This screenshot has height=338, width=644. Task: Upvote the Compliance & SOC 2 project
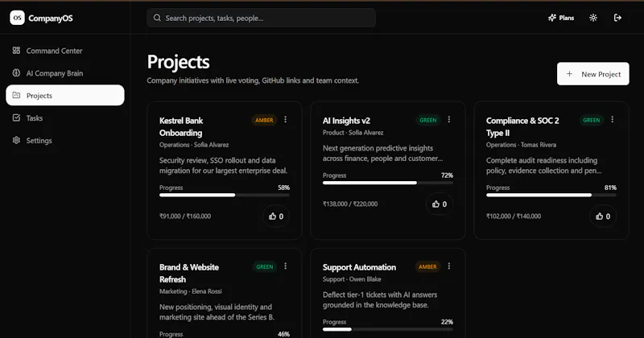click(603, 216)
